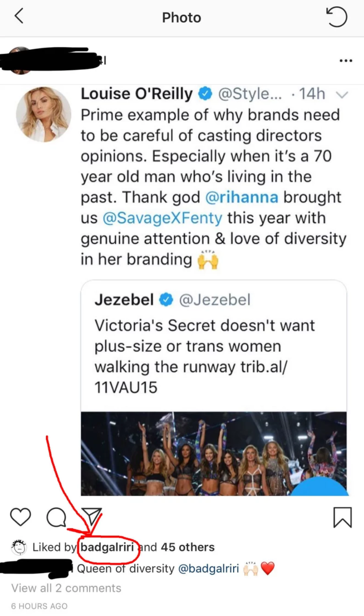This screenshot has width=364, height=616.
Task: Go back using the left chevron
Action: [x=19, y=17]
